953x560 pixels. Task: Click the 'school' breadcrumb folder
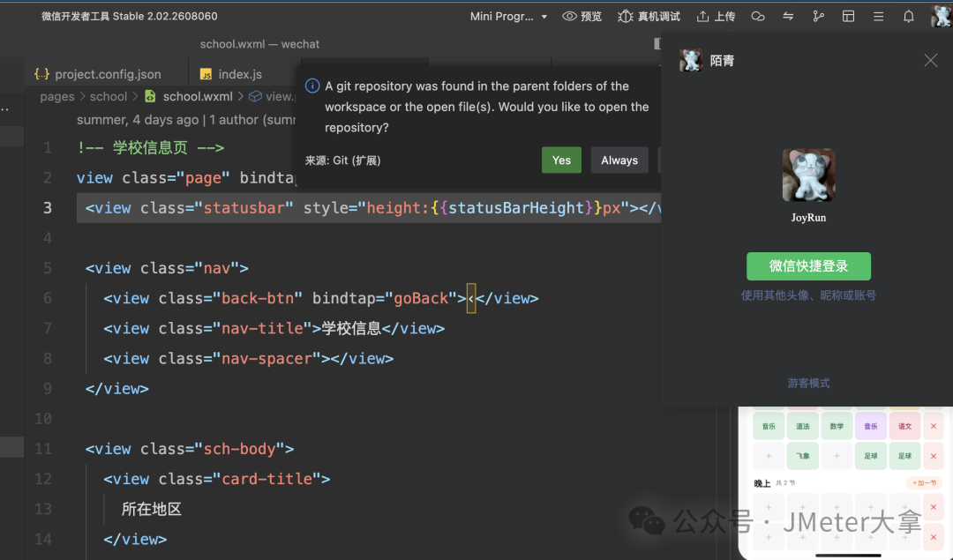click(109, 97)
